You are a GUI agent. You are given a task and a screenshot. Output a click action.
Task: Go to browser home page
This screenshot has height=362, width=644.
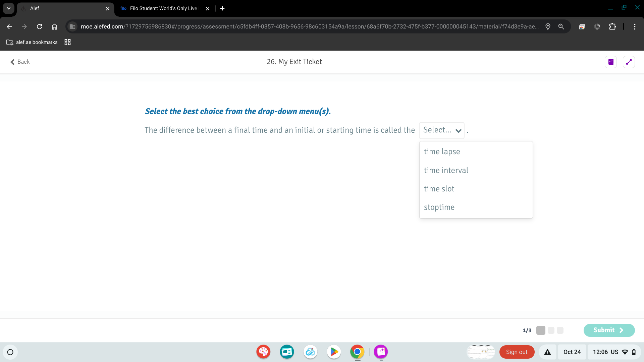(54, 27)
